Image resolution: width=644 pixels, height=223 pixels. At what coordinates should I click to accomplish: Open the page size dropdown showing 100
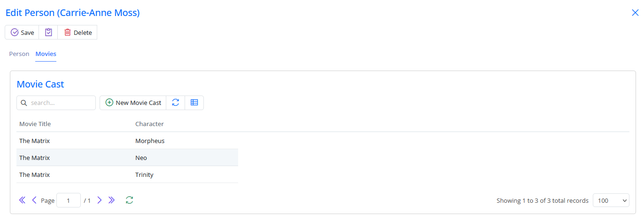click(x=611, y=200)
